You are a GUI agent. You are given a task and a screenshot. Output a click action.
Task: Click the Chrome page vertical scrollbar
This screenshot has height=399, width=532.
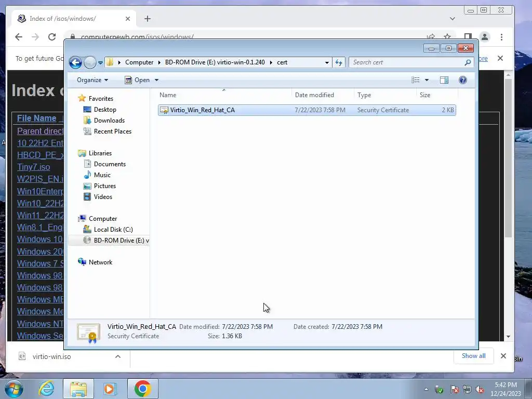(x=508, y=158)
